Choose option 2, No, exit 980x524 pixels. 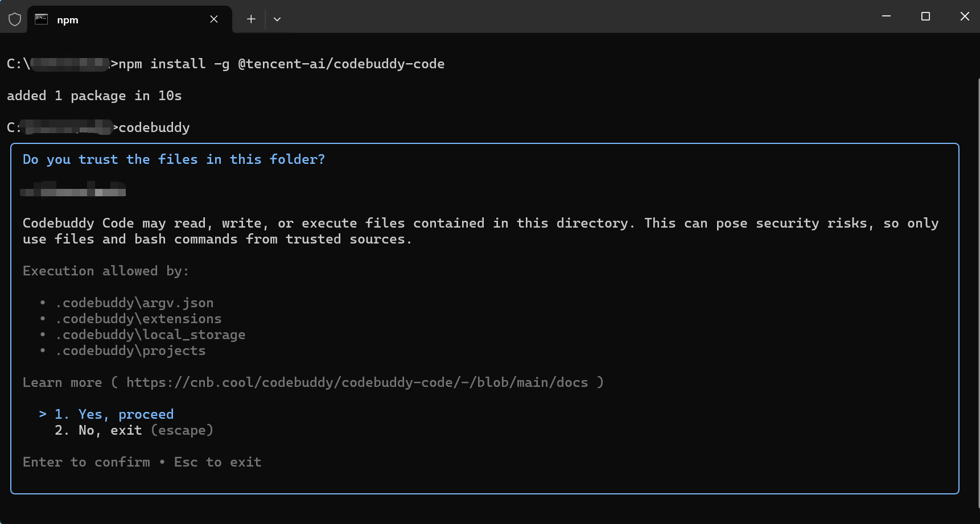[110, 430]
